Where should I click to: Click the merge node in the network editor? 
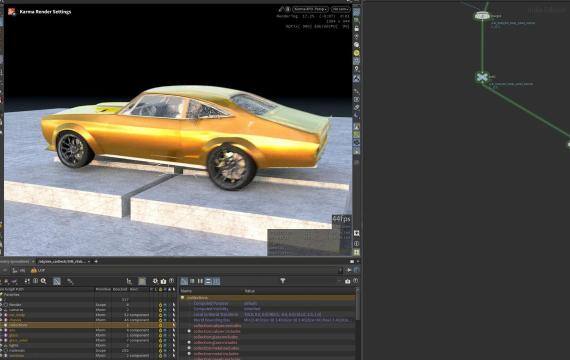pos(482,16)
